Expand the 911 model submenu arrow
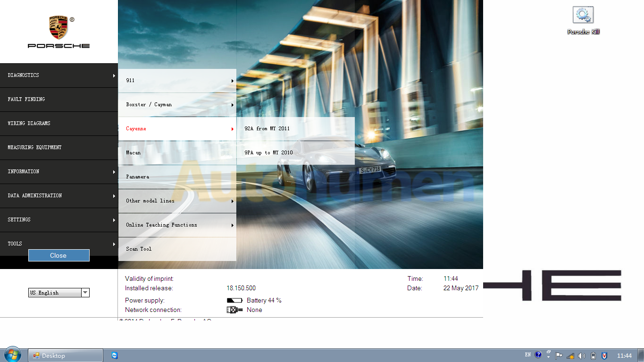This screenshot has width=644, height=362. pos(232,81)
